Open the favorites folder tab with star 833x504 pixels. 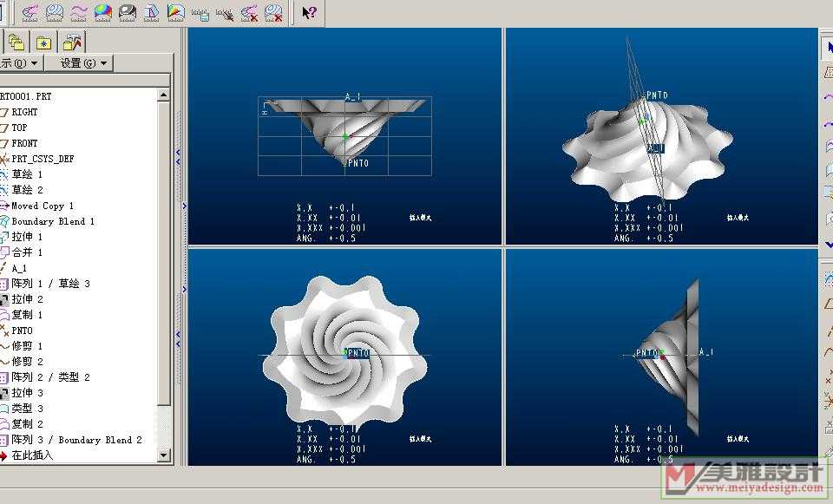point(43,42)
